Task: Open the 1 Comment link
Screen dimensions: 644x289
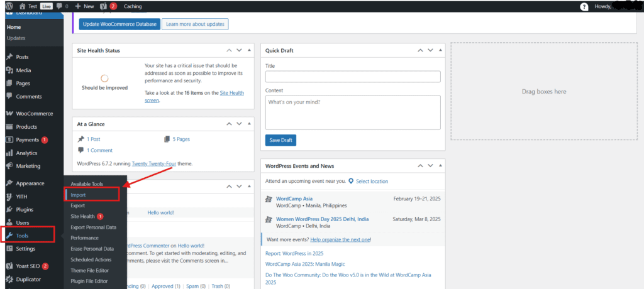Action: click(99, 150)
